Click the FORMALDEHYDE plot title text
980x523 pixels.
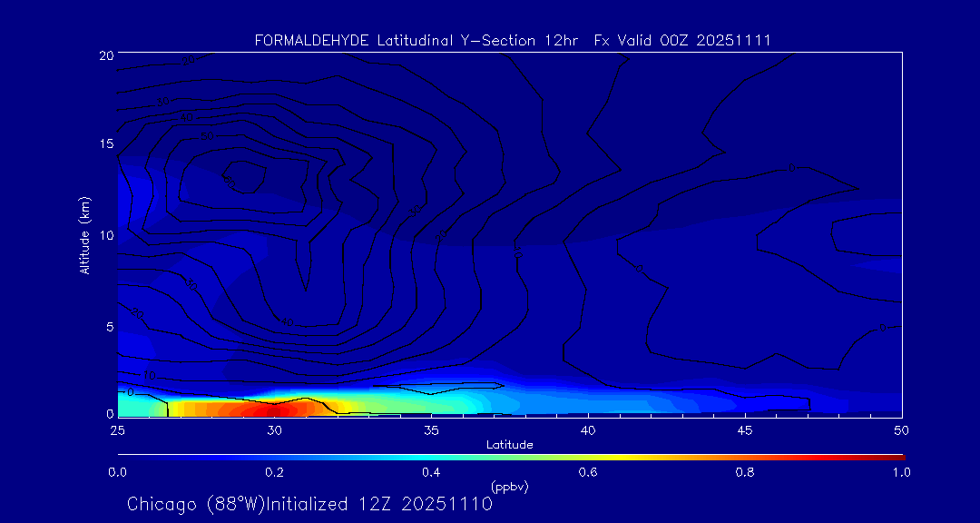coord(513,40)
